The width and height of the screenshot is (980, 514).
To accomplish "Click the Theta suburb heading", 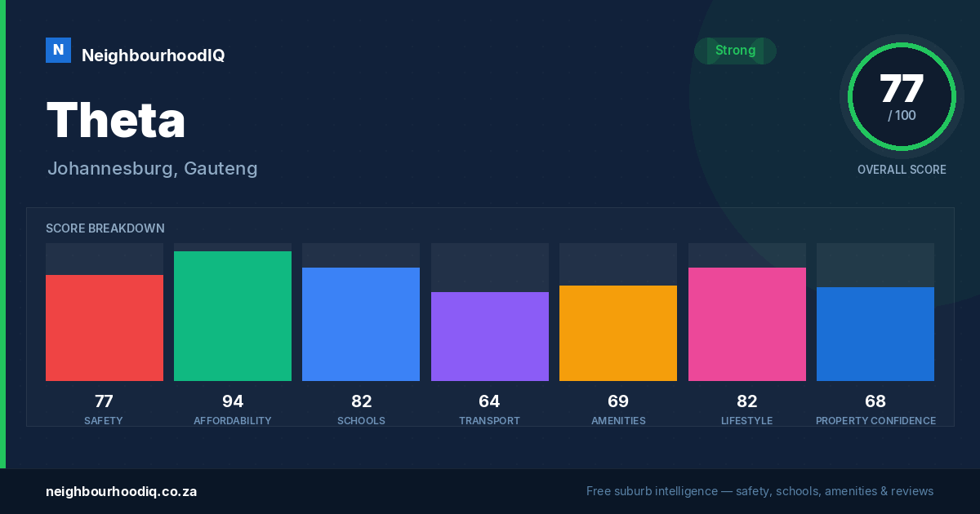I will pyautogui.click(x=116, y=120).
